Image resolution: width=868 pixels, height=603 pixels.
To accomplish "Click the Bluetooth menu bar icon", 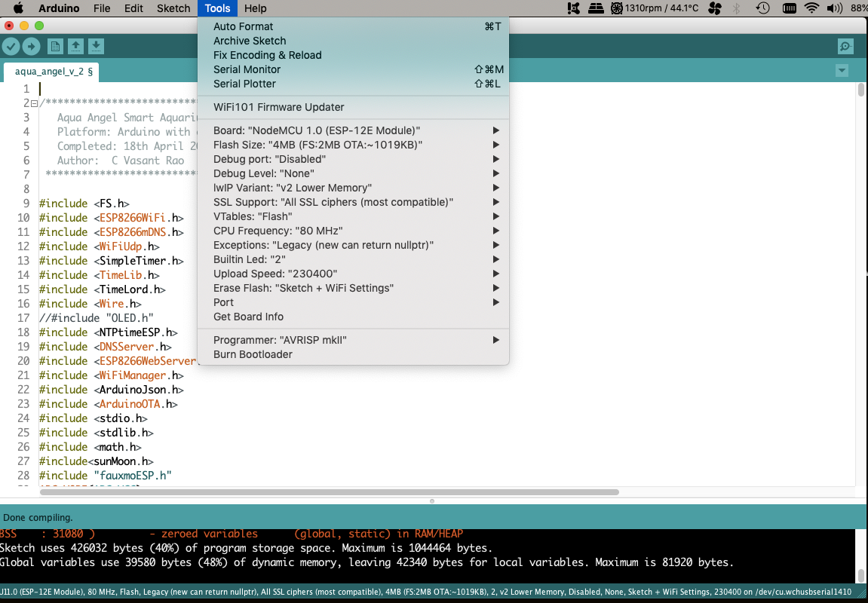I will point(737,8).
